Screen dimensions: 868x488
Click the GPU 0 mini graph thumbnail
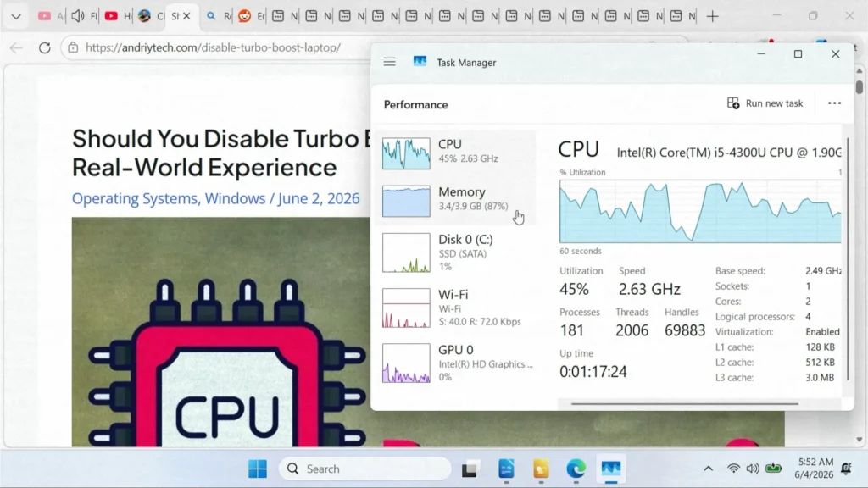406,363
